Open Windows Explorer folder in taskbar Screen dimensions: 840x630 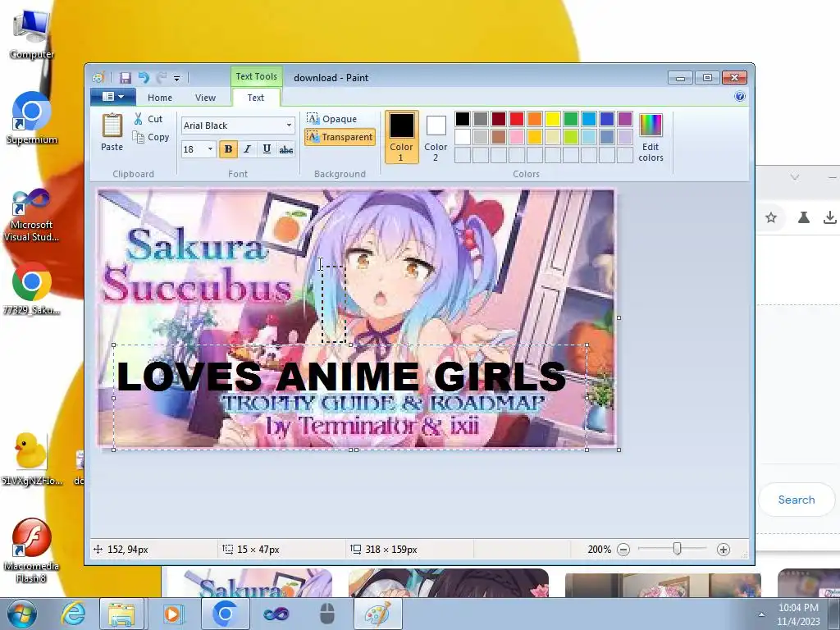coord(121,614)
